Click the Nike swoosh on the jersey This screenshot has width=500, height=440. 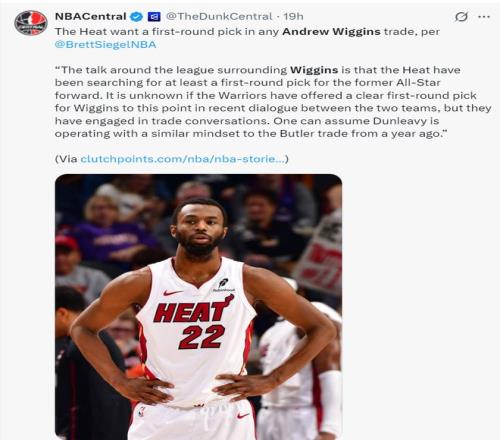click(173, 293)
